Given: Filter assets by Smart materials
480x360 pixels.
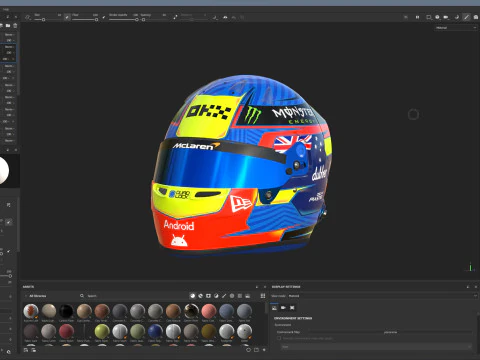Looking at the screenshot, I should (x=200, y=296).
